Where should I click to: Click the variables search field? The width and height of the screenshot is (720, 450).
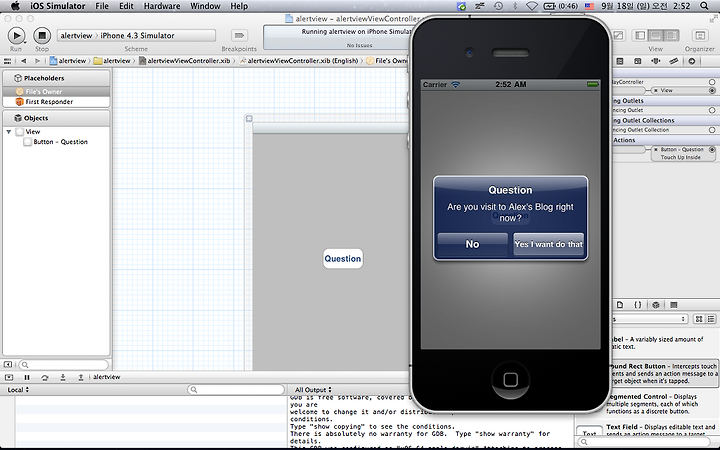(x=236, y=389)
